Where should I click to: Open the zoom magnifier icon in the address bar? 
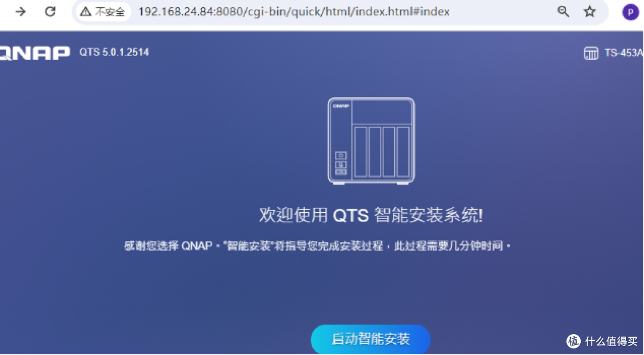coord(563,11)
